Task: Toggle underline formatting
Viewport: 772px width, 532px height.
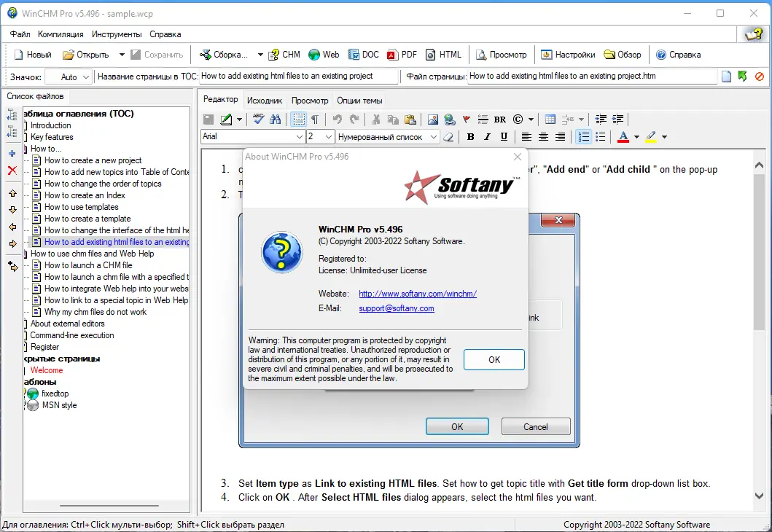Action: (504, 137)
